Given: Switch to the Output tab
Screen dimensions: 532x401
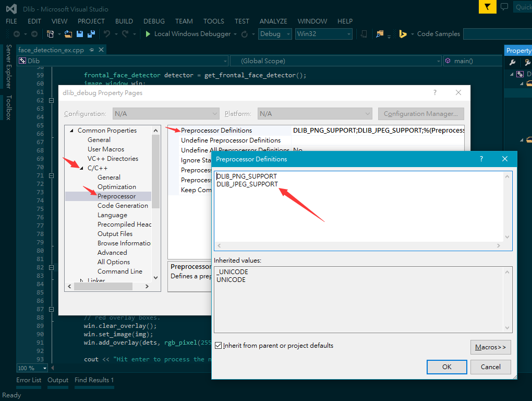Looking at the screenshot, I should (58, 380).
